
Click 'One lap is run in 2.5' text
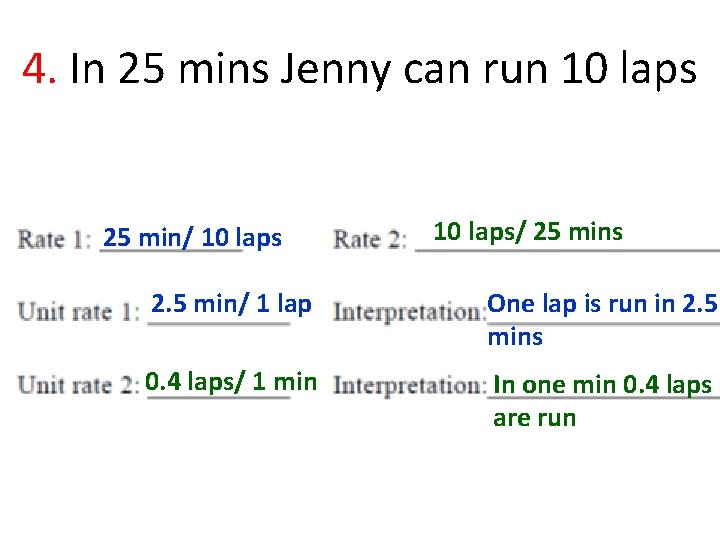[602, 304]
